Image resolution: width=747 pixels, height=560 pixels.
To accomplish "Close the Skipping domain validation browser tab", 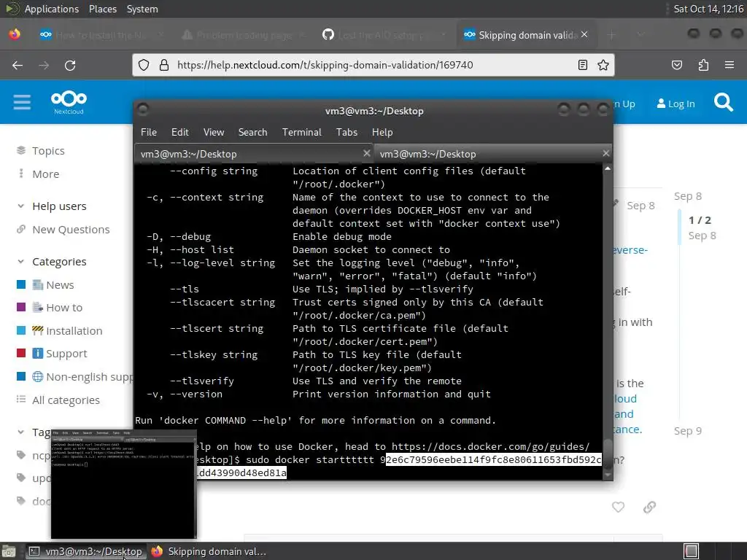I will (584, 35).
